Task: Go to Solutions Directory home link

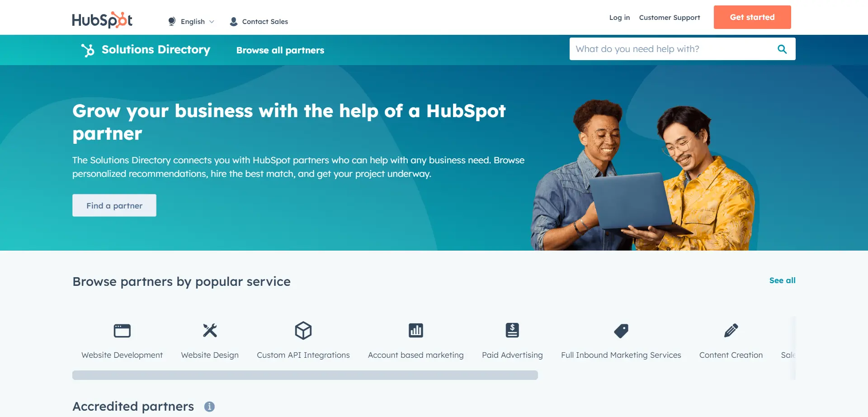Action: click(156, 50)
